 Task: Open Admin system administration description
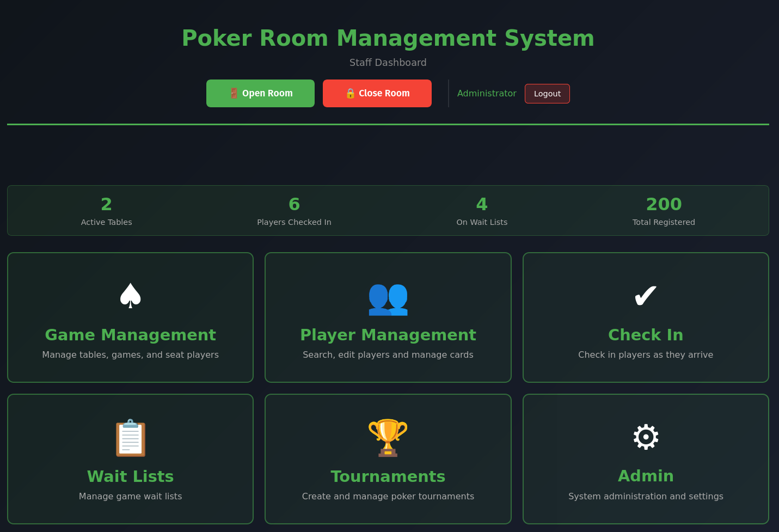pos(646,496)
